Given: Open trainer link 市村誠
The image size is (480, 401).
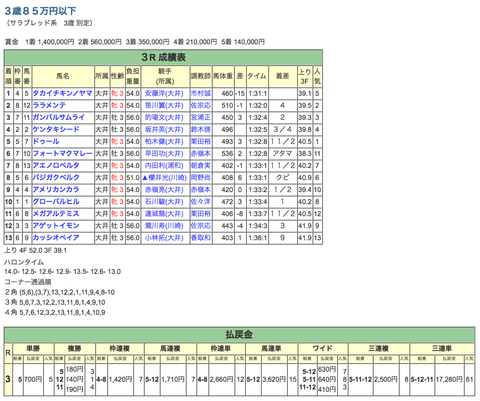Looking at the screenshot, I should point(201,94).
